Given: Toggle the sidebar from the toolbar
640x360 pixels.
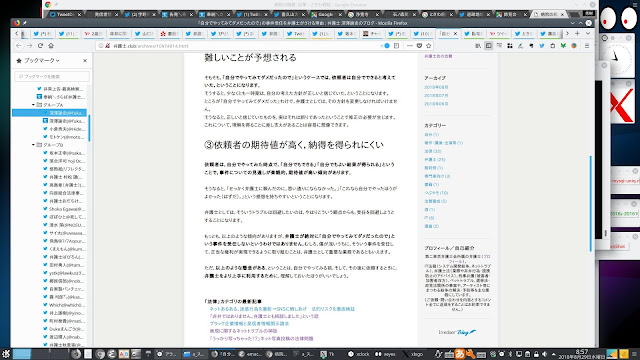Looking at the screenshot, I should [x=489, y=46].
